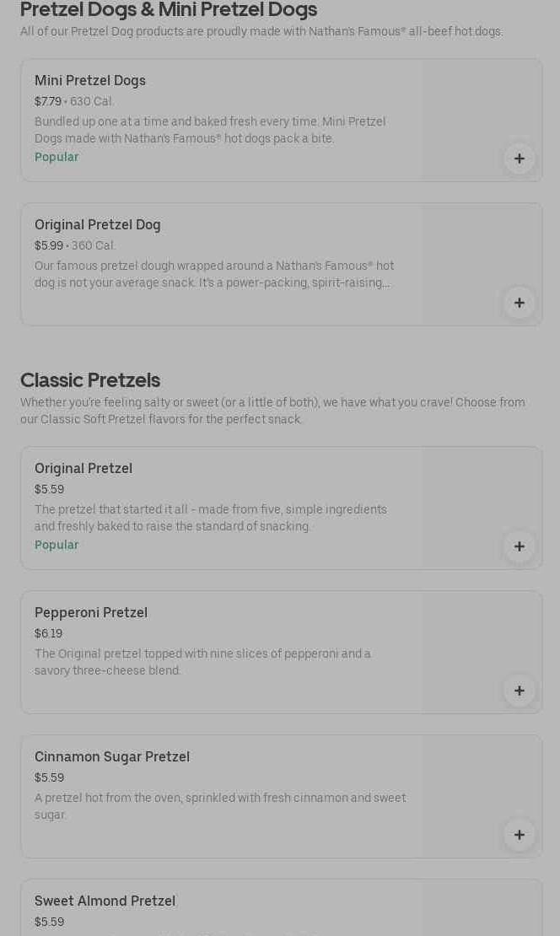Viewport: 560px width, 936px height.
Task: Click the Pepperoni Pretzel item name
Action: [91, 613]
